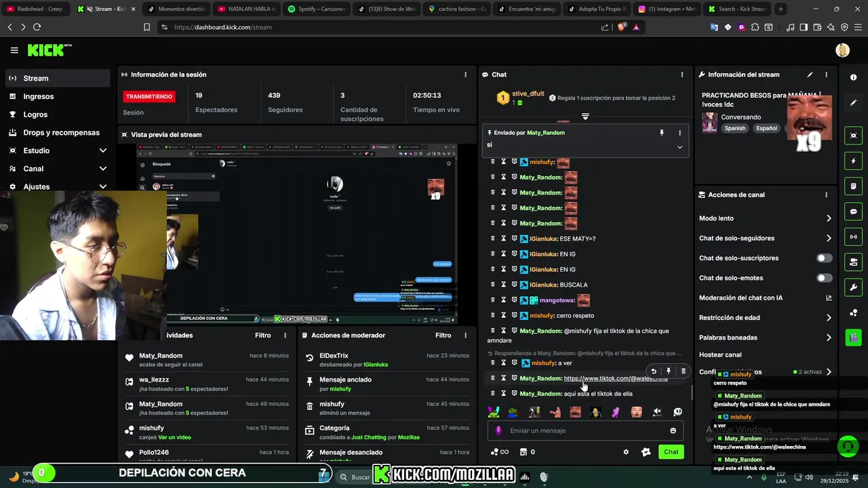Open Palabras baneadas options arrow
This screenshot has width=868, height=488.
point(829,338)
